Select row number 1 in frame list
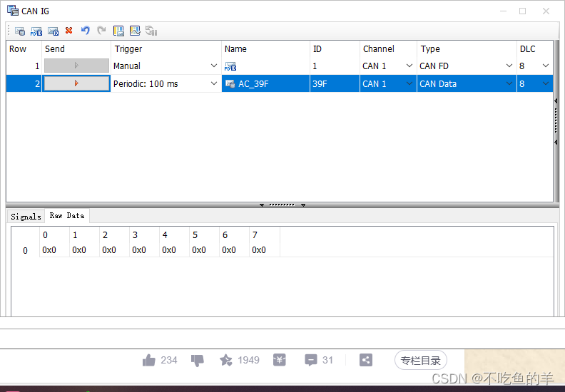Viewport: 565px width, 392px height. pyautogui.click(x=24, y=66)
